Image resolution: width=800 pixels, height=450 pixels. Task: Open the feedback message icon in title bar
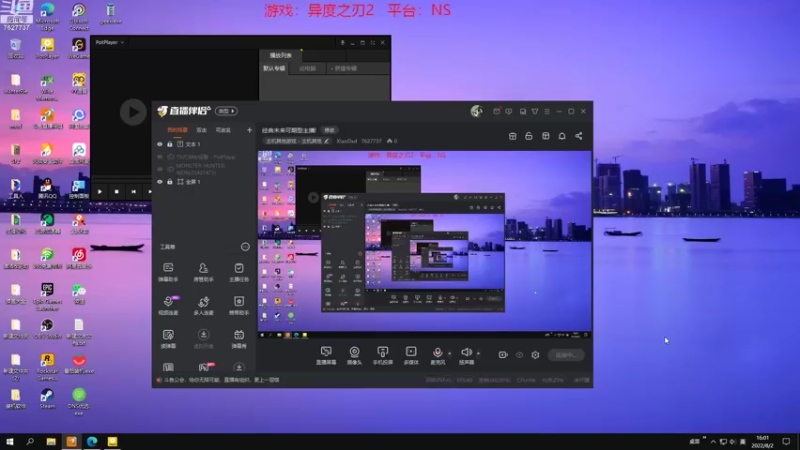[509, 111]
